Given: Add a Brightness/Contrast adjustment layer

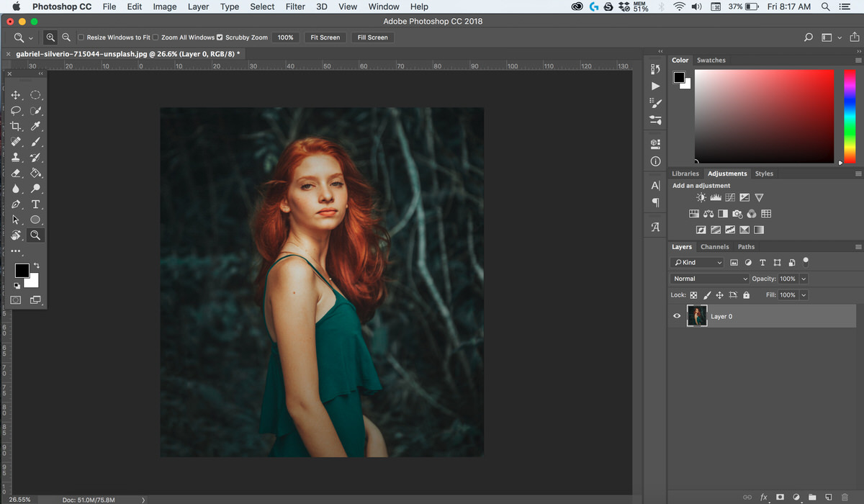Looking at the screenshot, I should [x=700, y=197].
